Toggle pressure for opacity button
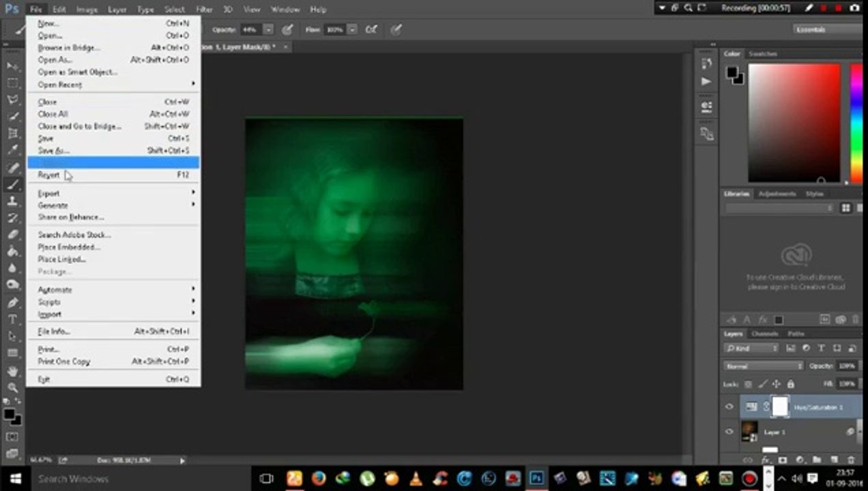This screenshot has height=491, width=868. click(x=288, y=29)
